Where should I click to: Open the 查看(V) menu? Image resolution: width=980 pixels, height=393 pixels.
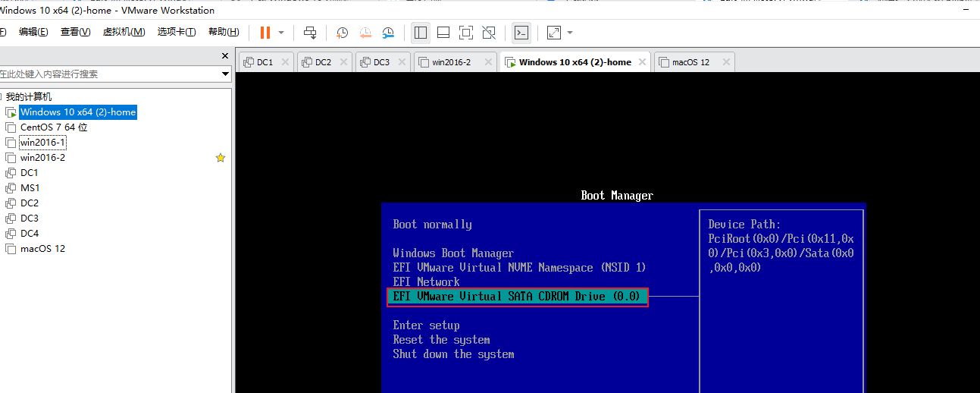(x=75, y=32)
